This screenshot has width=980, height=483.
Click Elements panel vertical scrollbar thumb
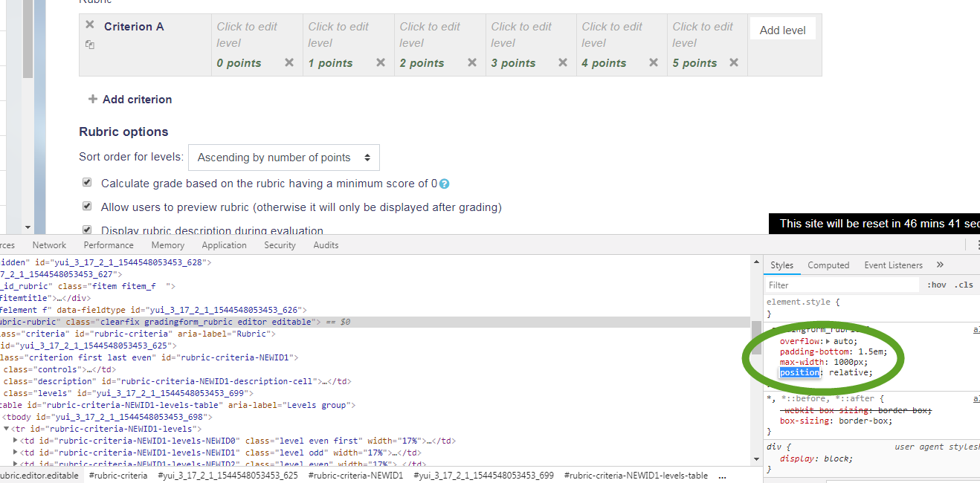pos(756,339)
